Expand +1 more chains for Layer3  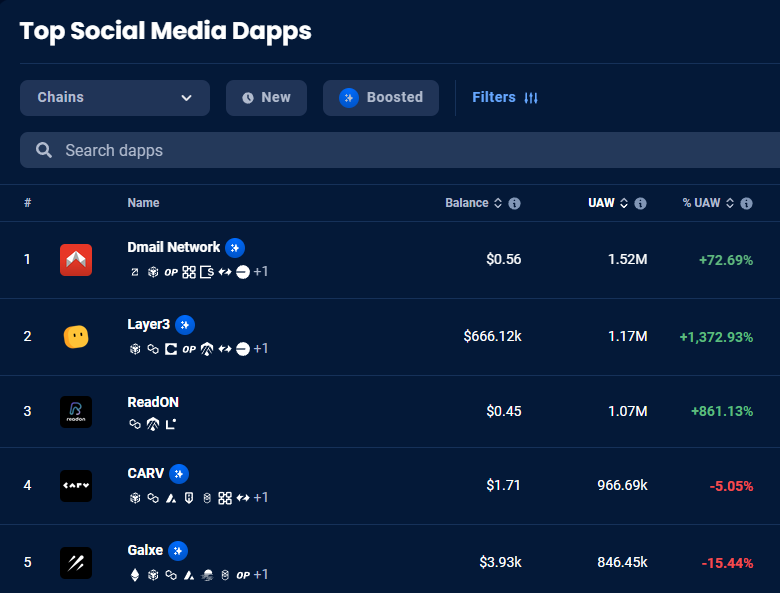coord(261,349)
